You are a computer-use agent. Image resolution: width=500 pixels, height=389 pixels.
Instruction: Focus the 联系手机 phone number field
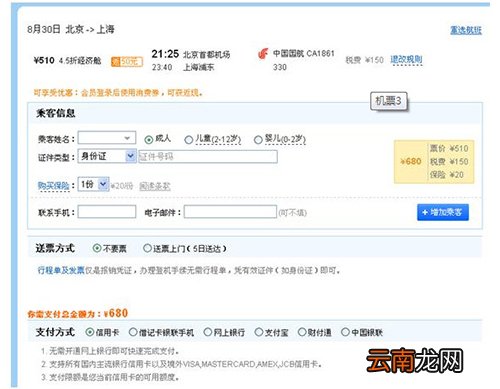click(x=107, y=212)
